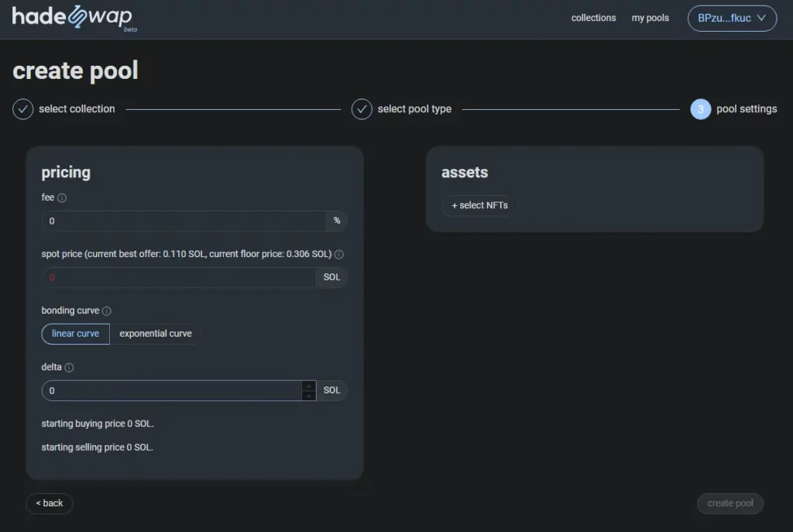Image resolution: width=793 pixels, height=532 pixels.
Task: Click the starting selling price 0 SOL text
Action: (x=97, y=448)
